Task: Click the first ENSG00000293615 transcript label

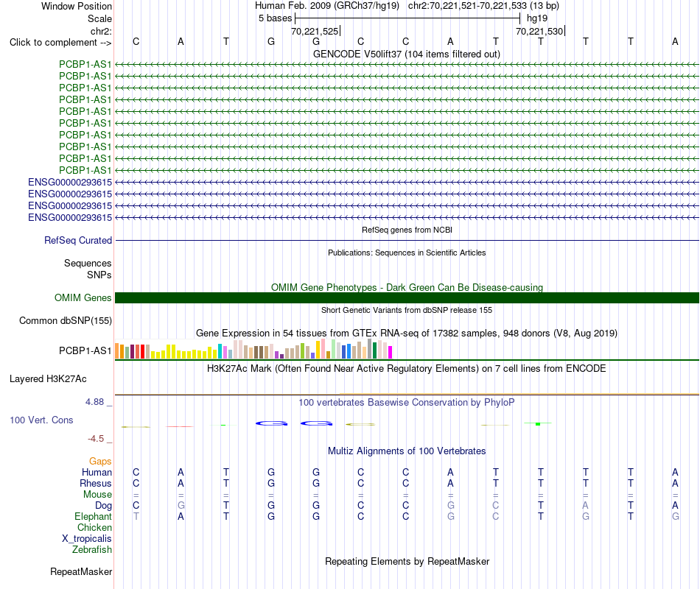Action: tap(70, 182)
